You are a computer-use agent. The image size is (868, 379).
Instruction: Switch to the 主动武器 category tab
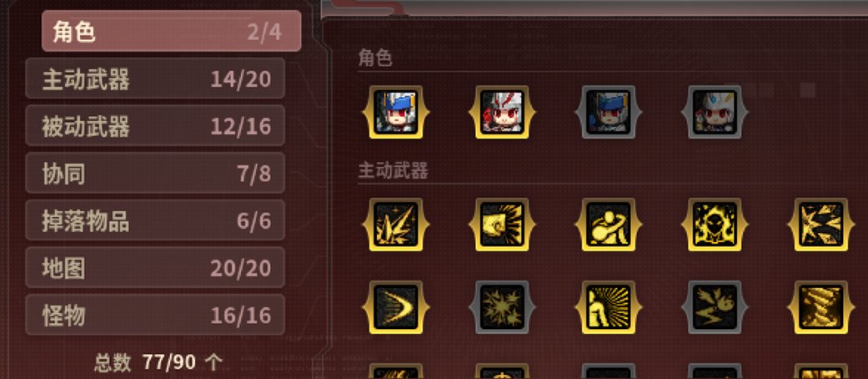(x=155, y=78)
